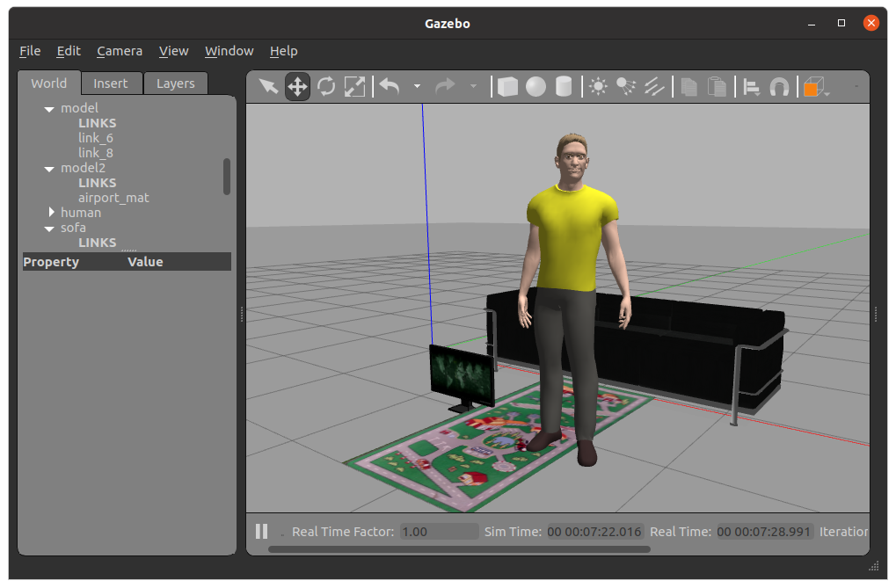Insert a box shape
This screenshot has width=896, height=588.
point(507,87)
